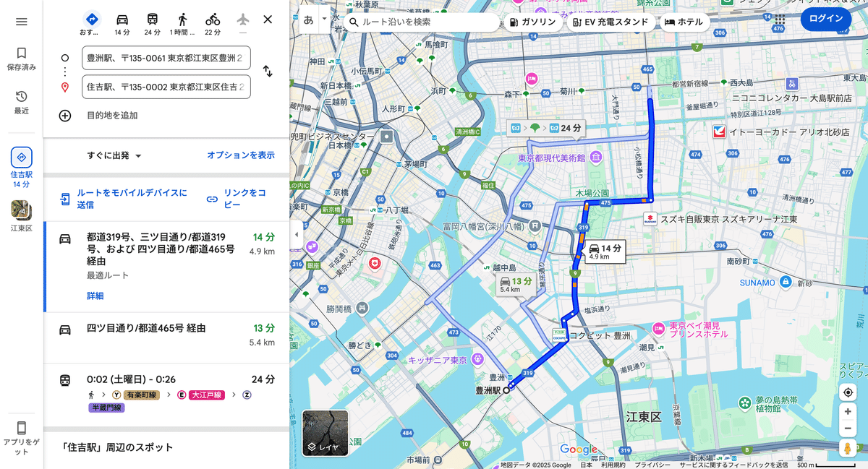Close the directions panel with X
Viewport: 868px width, 469px height.
[x=268, y=20]
